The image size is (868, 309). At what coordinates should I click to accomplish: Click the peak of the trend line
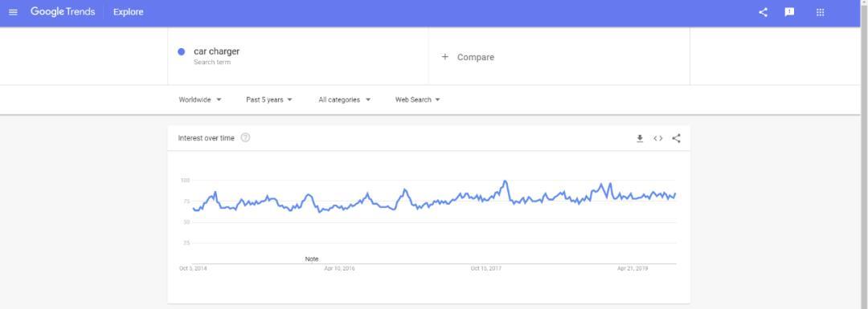point(505,181)
